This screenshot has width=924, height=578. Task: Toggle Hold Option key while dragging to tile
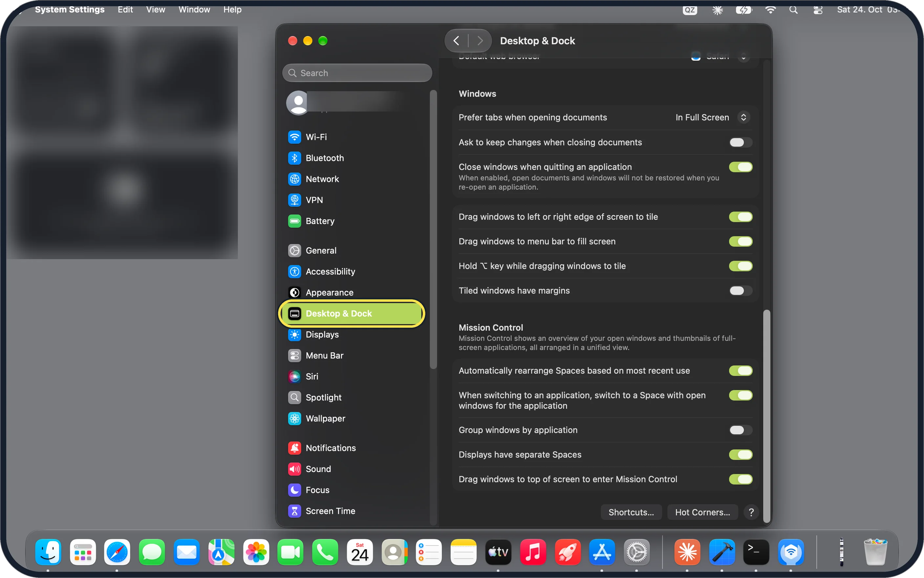(741, 266)
